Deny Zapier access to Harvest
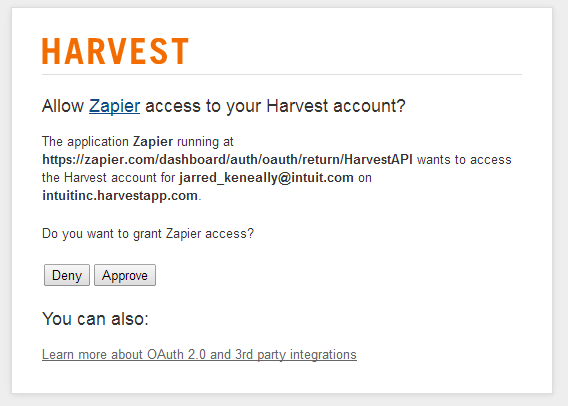568x406 pixels. click(x=67, y=275)
